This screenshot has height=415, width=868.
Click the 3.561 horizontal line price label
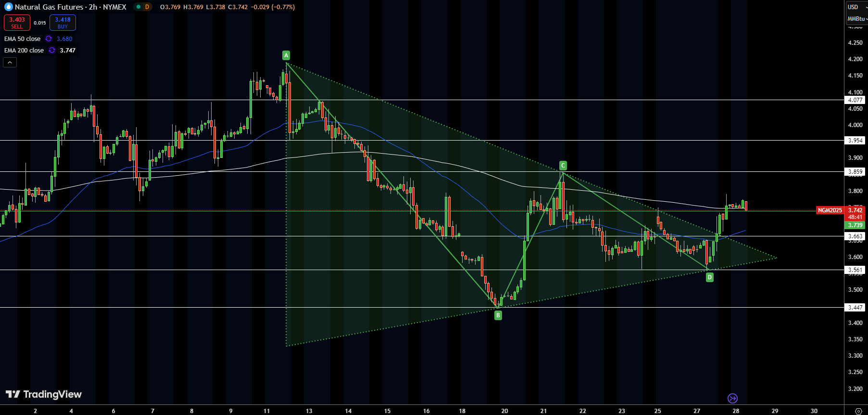click(x=855, y=270)
